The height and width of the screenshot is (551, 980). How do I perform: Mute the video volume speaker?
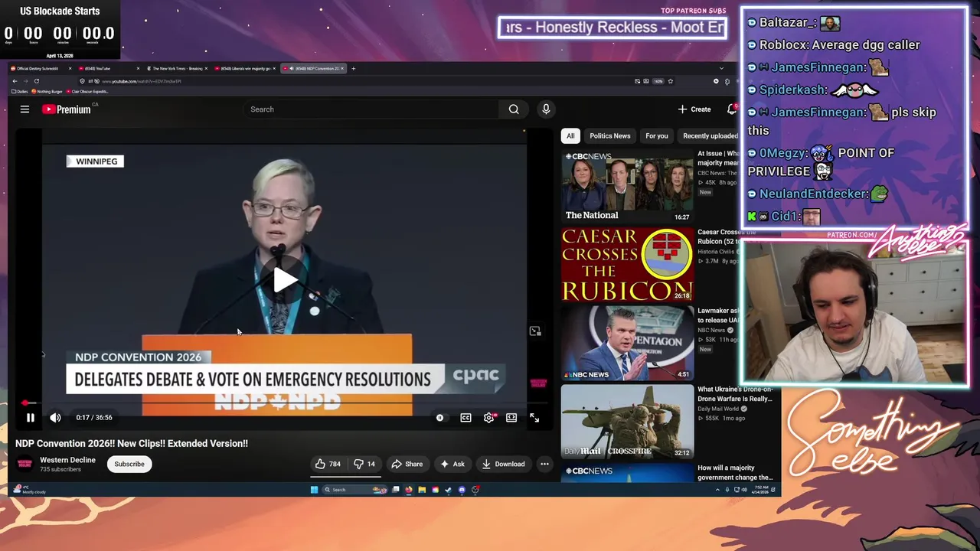(x=55, y=418)
